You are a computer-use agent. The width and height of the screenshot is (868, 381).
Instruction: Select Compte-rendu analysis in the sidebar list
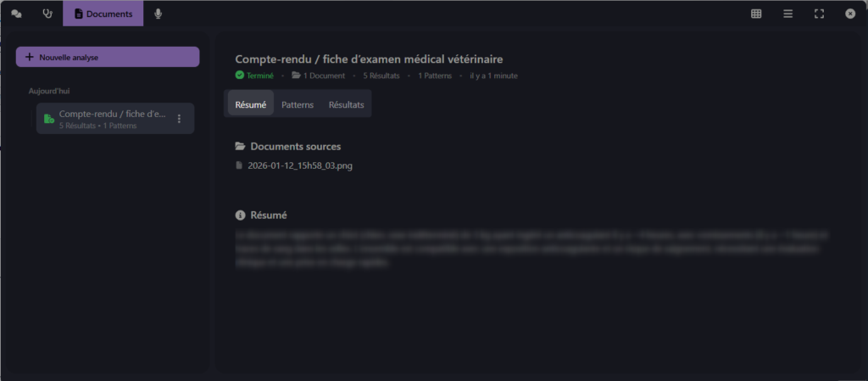[x=112, y=119]
